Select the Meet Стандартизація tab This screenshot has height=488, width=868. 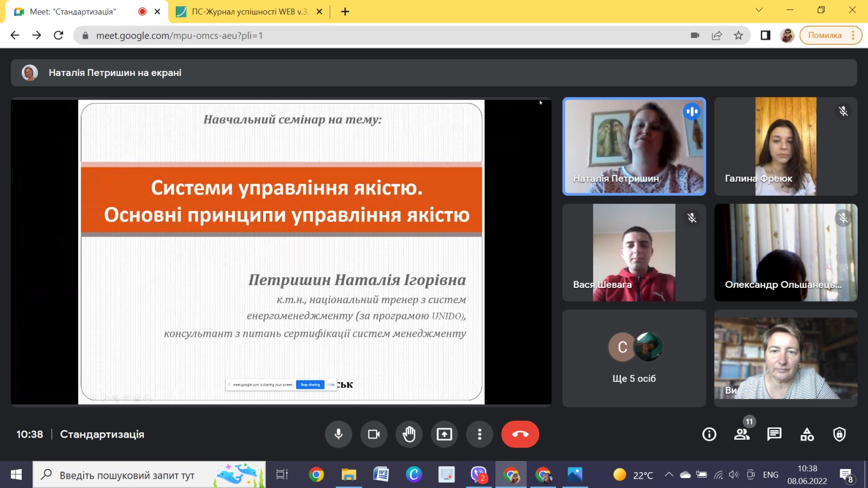(x=81, y=11)
